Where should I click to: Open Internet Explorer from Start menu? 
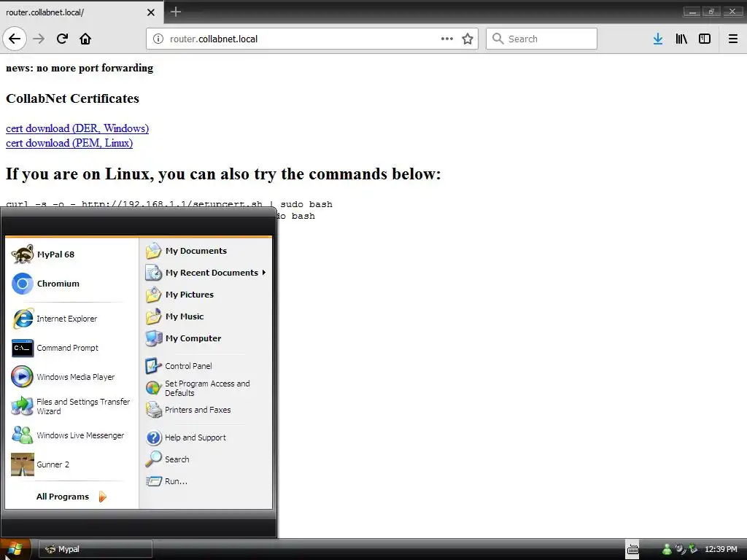tap(71, 319)
